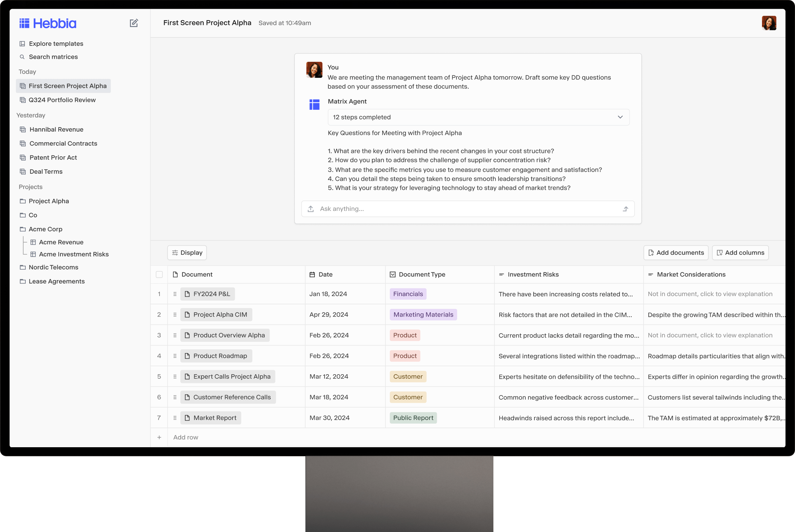
Task: Click the search icon beside Search matrices
Action: pos(22,57)
